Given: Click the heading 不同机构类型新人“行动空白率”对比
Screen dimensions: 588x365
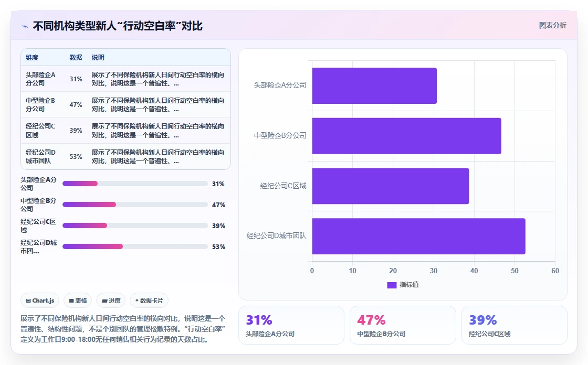Looking at the screenshot, I should click(x=118, y=26).
